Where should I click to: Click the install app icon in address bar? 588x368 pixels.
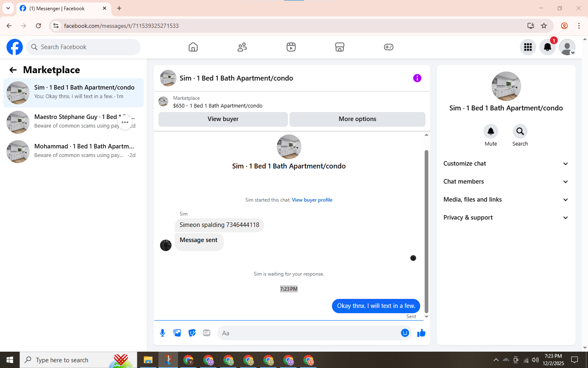click(x=531, y=26)
